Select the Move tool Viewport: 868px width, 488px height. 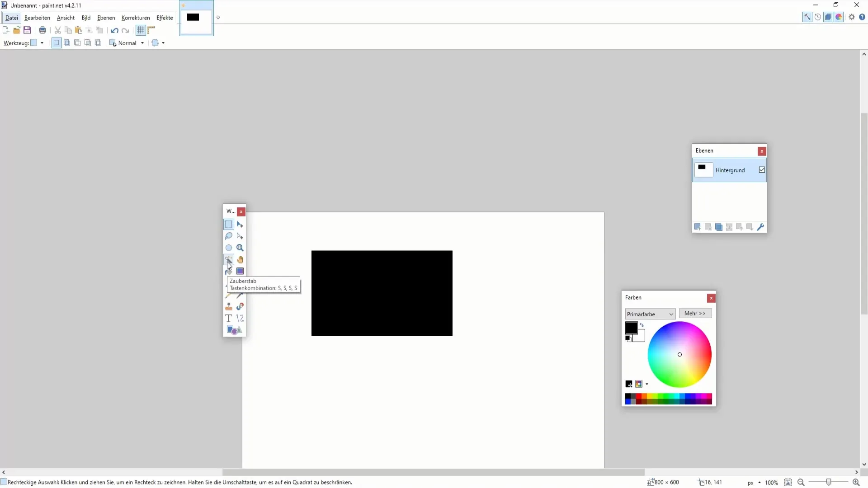click(240, 224)
